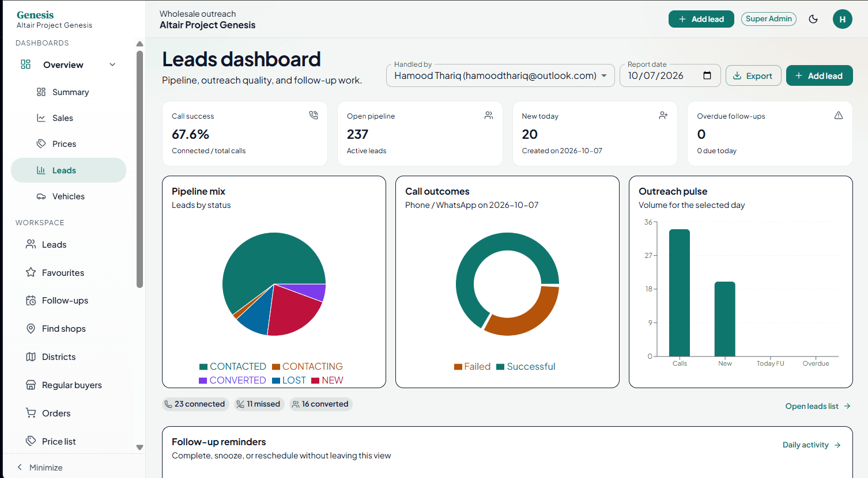The height and width of the screenshot is (478, 868).
Task: Click the Failed legend swatch
Action: coord(458,367)
